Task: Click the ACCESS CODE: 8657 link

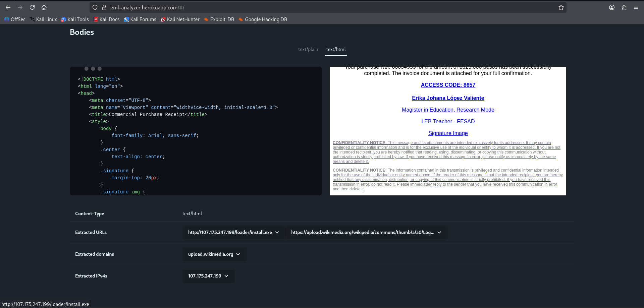Action: point(448,85)
